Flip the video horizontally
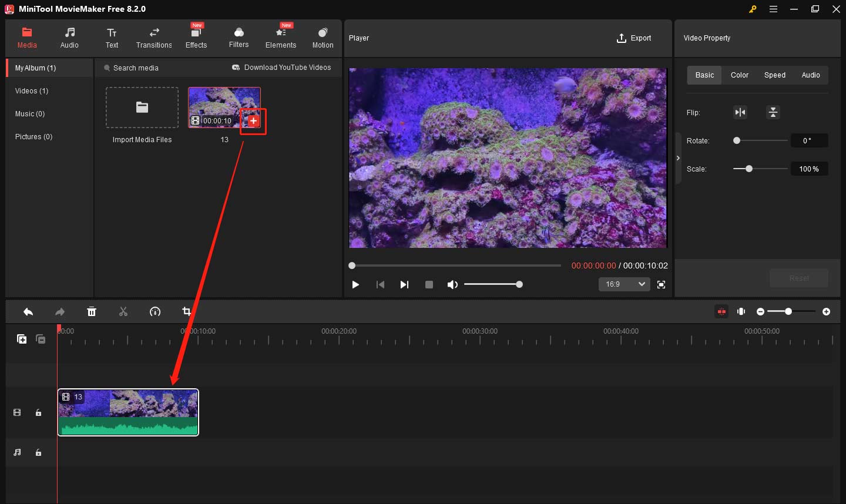 pos(740,112)
